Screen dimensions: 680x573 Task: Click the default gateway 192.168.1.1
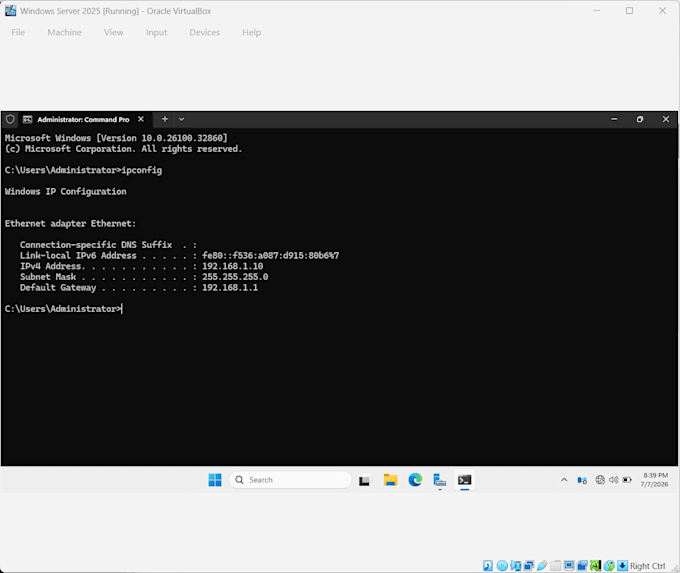point(230,288)
